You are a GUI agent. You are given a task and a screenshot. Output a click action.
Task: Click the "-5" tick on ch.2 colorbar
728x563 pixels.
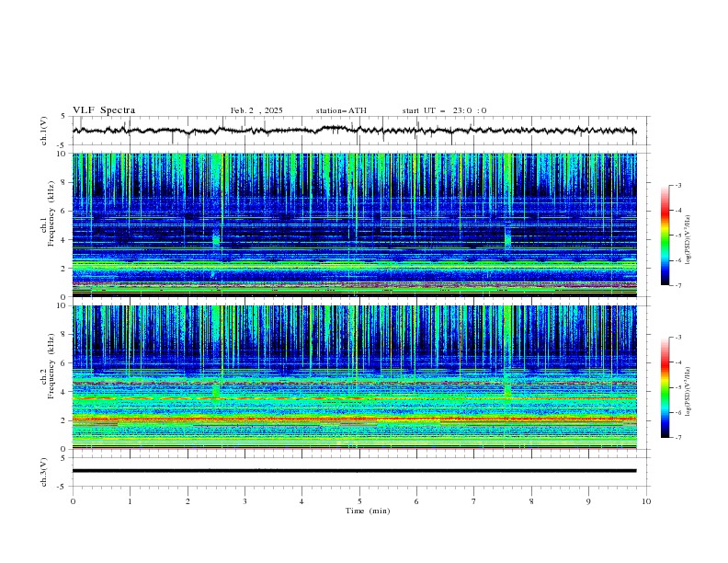coord(678,387)
